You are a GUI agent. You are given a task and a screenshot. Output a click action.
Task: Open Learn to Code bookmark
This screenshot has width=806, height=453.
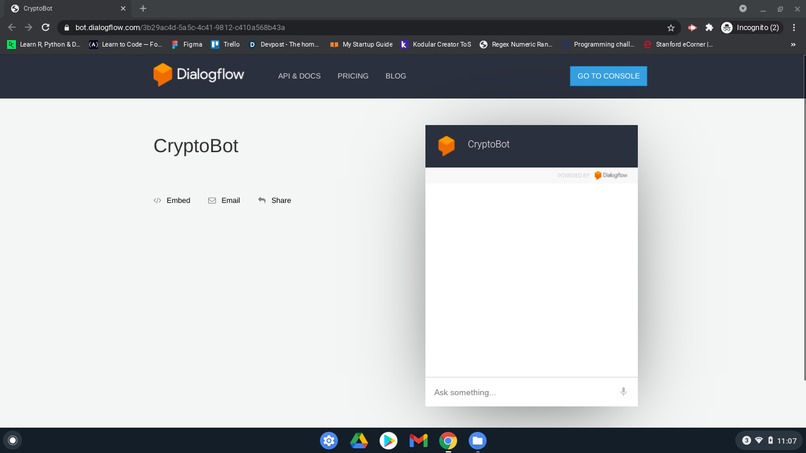125,44
